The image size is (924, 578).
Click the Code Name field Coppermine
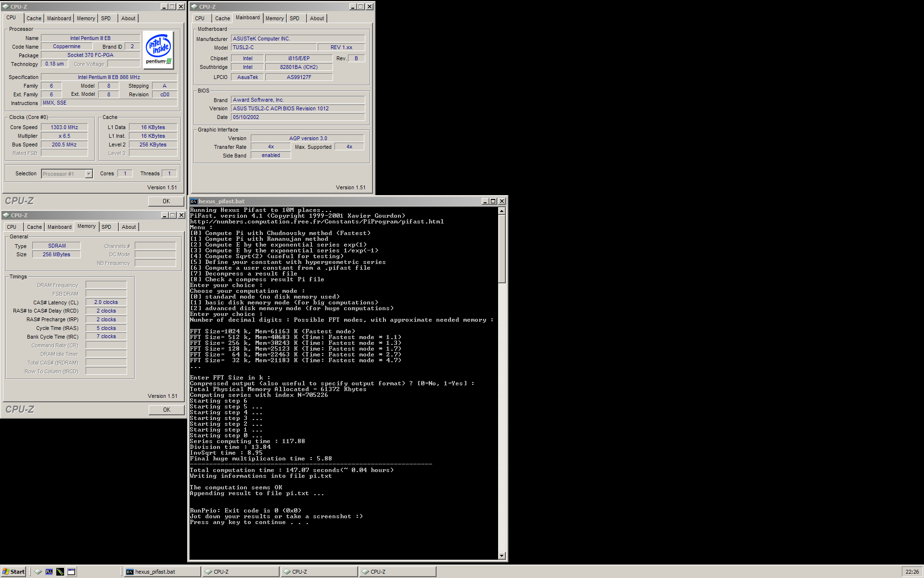point(67,47)
